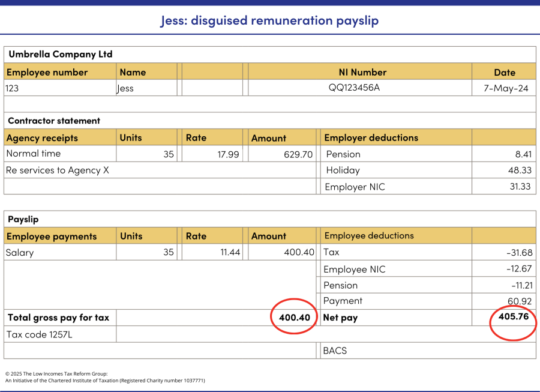Select the "Tax code 1257L" cell
The height and width of the screenshot is (392, 540).
(x=39, y=334)
